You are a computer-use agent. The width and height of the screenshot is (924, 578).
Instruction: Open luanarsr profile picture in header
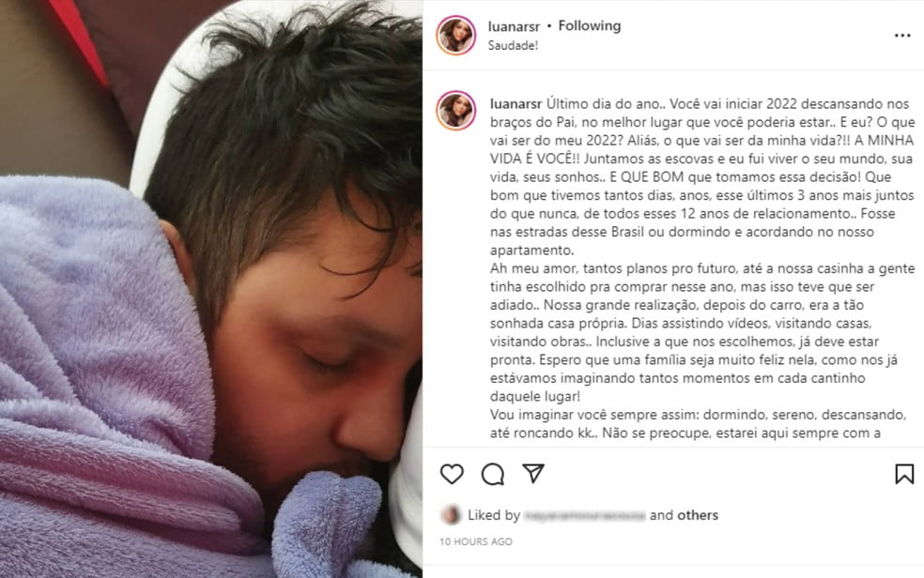[x=456, y=36]
